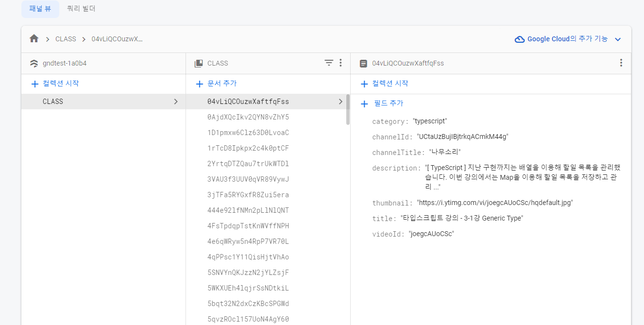Click the channelTitle value "나무소리"

[x=445, y=152]
